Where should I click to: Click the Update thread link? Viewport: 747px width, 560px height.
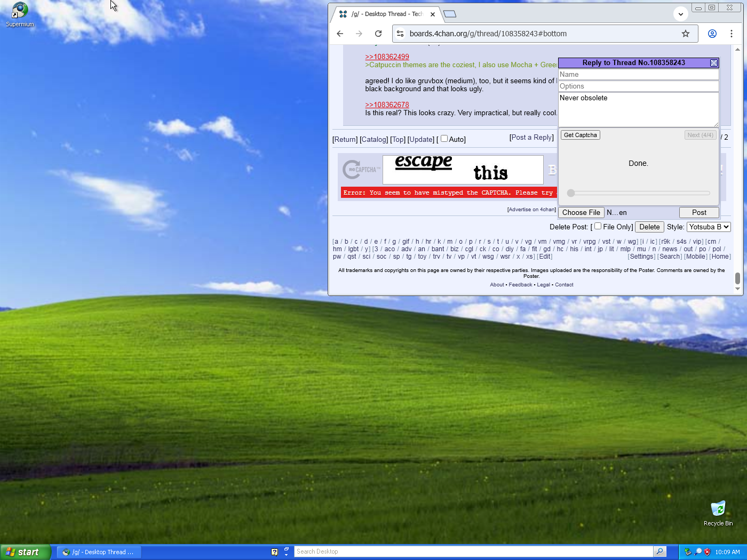coord(421,139)
